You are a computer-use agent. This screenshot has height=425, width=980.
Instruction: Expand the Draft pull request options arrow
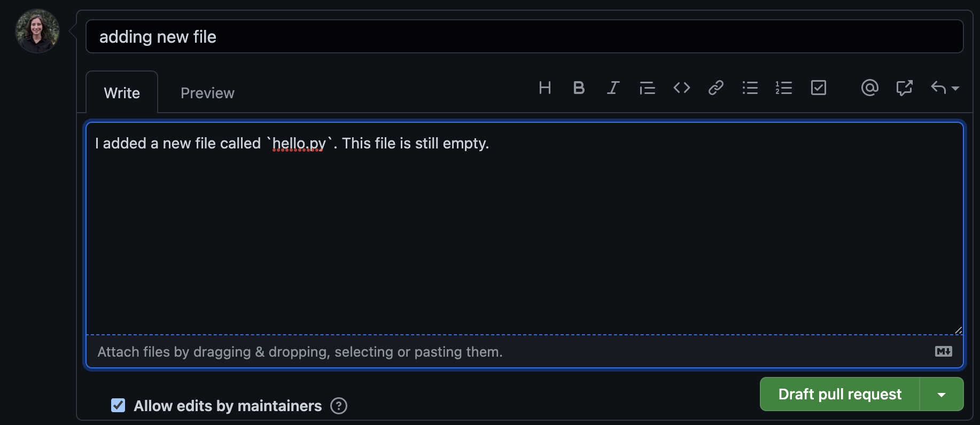point(942,395)
